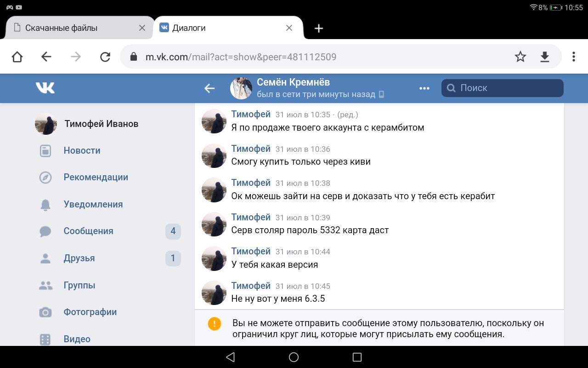Open Новости from the sidebar
This screenshot has height=368, width=588.
coord(82,150)
